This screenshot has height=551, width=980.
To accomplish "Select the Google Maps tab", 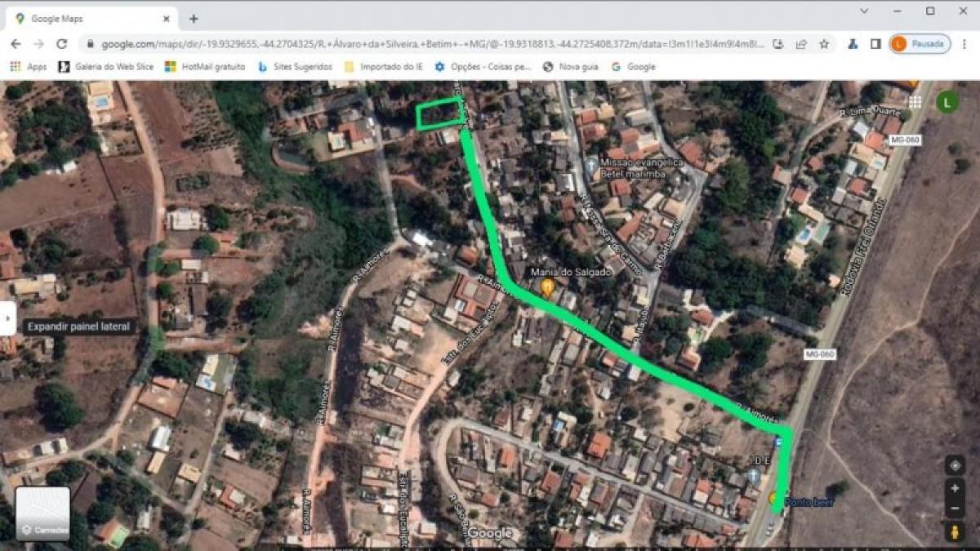I will click(90, 19).
